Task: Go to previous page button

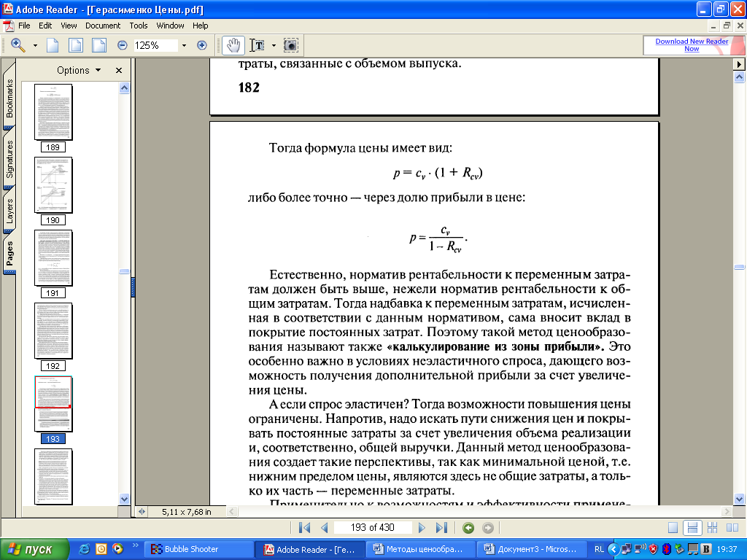Action: pyautogui.click(x=325, y=528)
